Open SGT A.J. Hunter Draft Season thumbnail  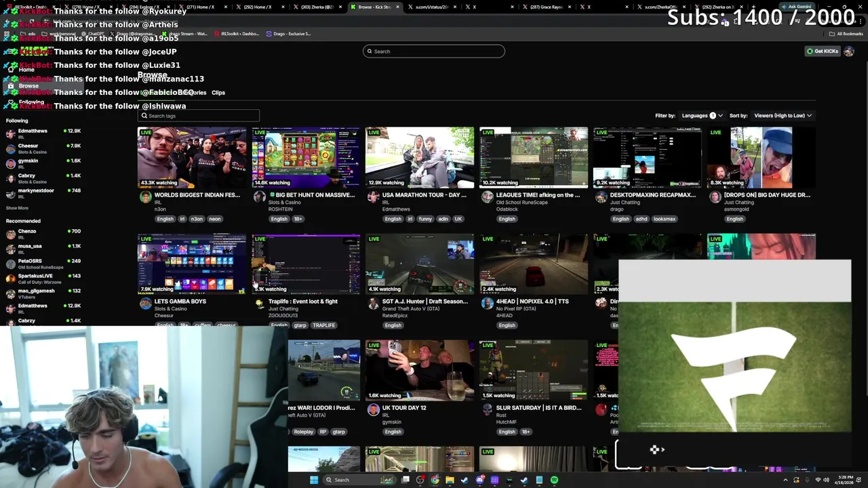point(420,264)
